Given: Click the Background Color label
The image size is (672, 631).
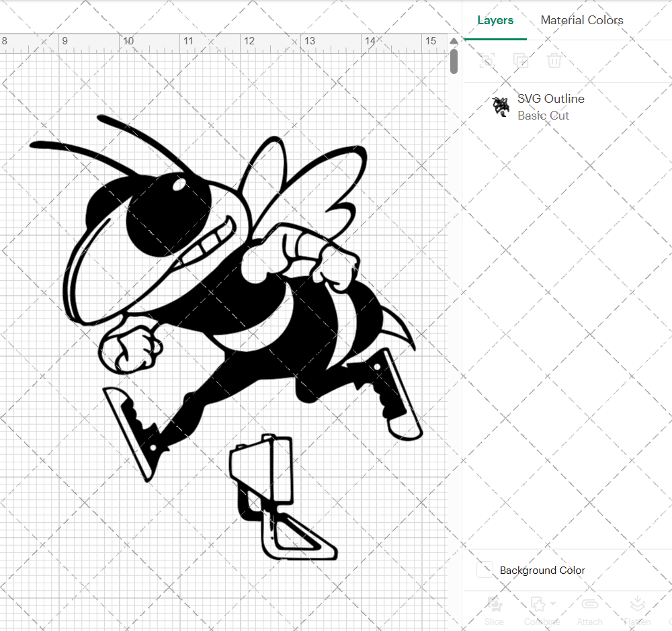Looking at the screenshot, I should click(x=542, y=570).
